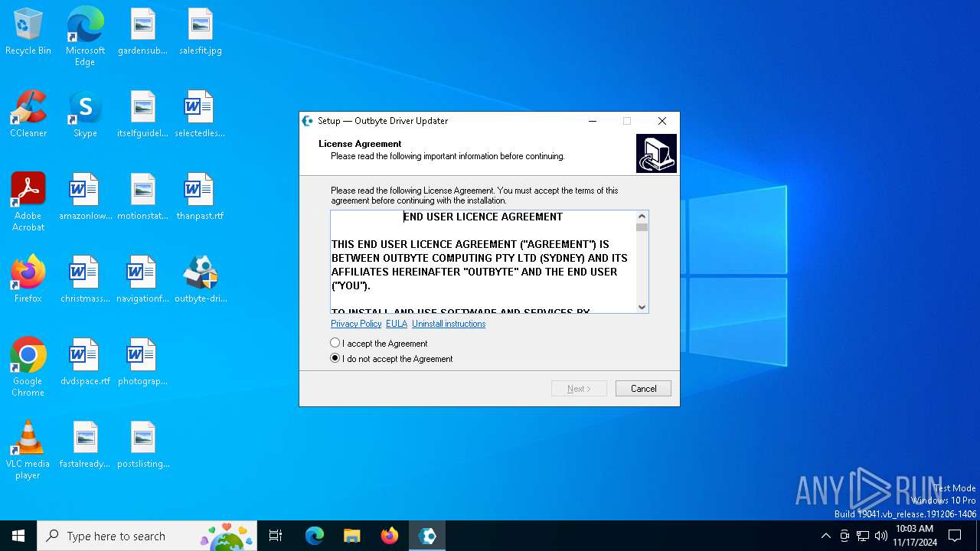Click inside the license agreement text box
Screen dimensions: 980x551
point(483,262)
